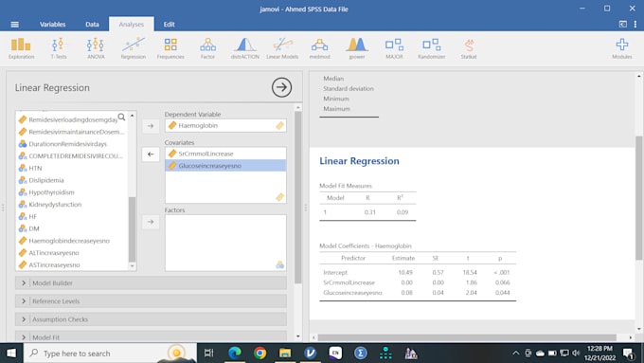Switch to the Data tab
The height and width of the screenshot is (363, 644).
[x=92, y=25]
